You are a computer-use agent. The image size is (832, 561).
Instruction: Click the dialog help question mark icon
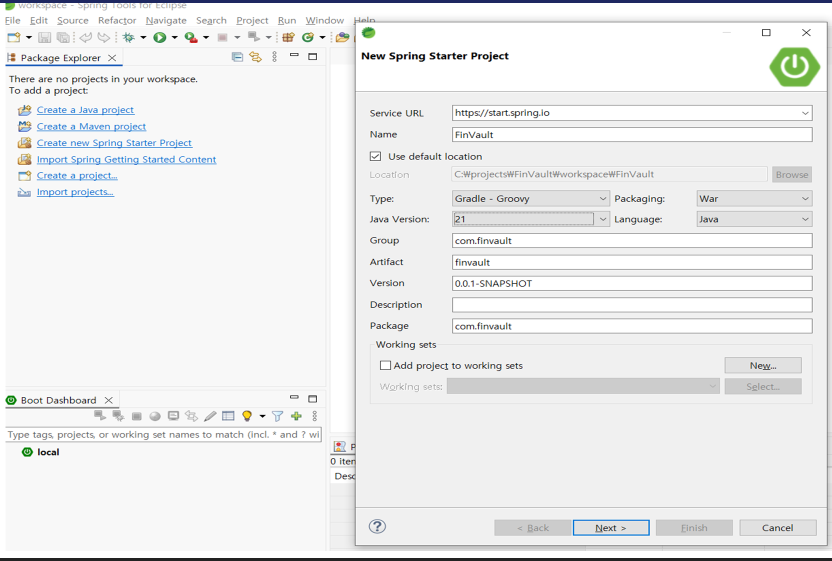377,527
